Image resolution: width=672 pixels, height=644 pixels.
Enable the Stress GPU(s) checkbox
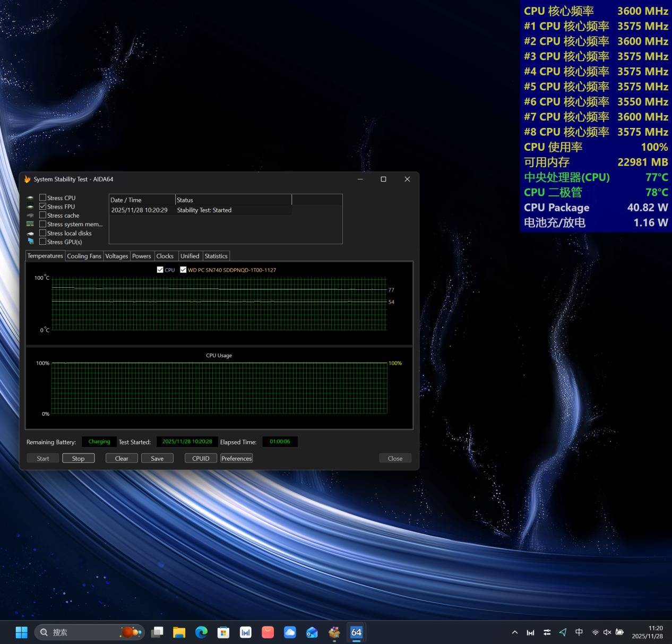(x=43, y=242)
